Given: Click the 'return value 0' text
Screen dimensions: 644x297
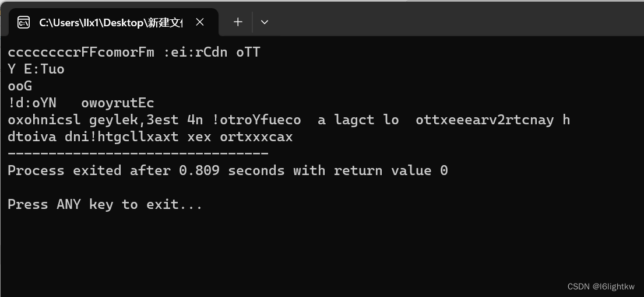Looking at the screenshot, I should click(x=390, y=170).
